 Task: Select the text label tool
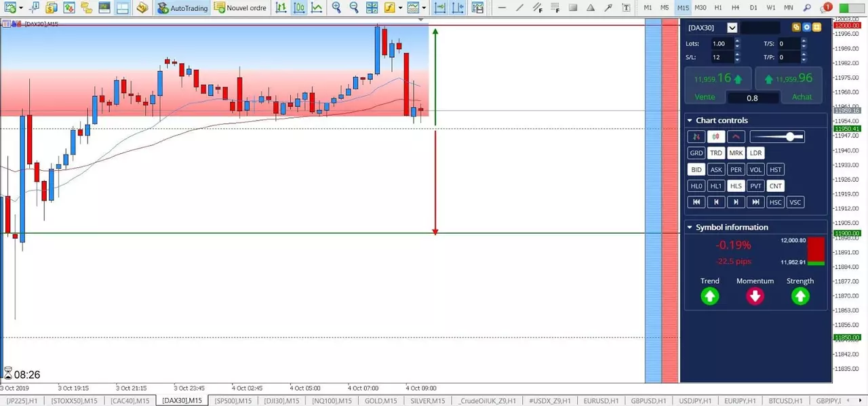tap(626, 7)
